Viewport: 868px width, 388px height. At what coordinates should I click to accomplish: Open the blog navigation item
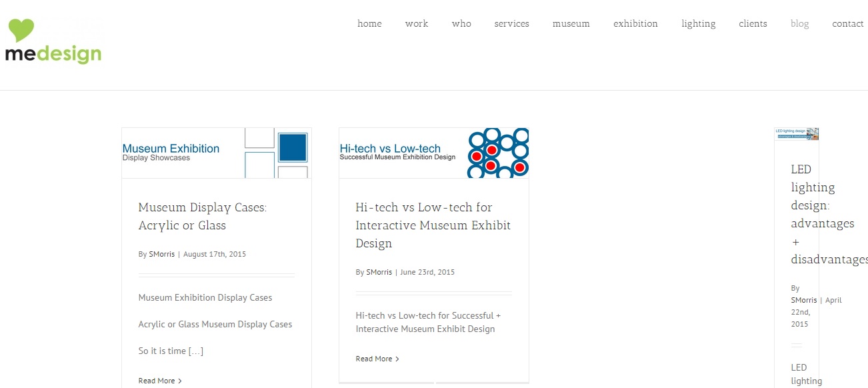[x=799, y=23]
